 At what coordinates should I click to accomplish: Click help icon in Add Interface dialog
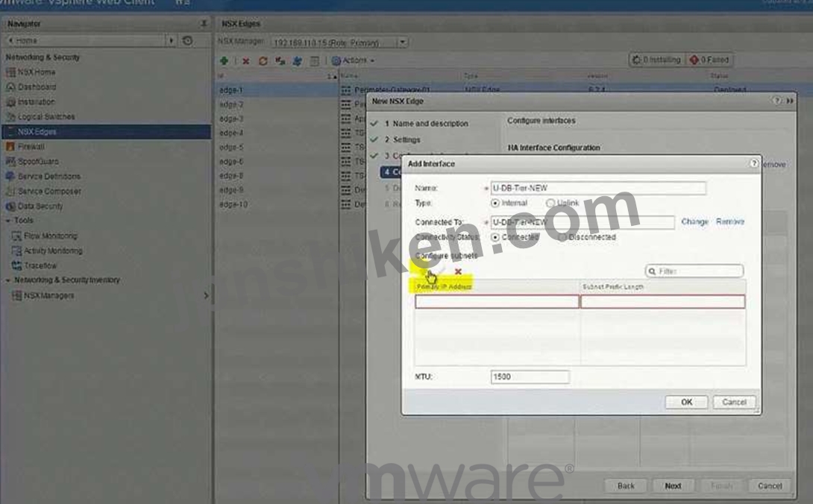click(x=753, y=163)
